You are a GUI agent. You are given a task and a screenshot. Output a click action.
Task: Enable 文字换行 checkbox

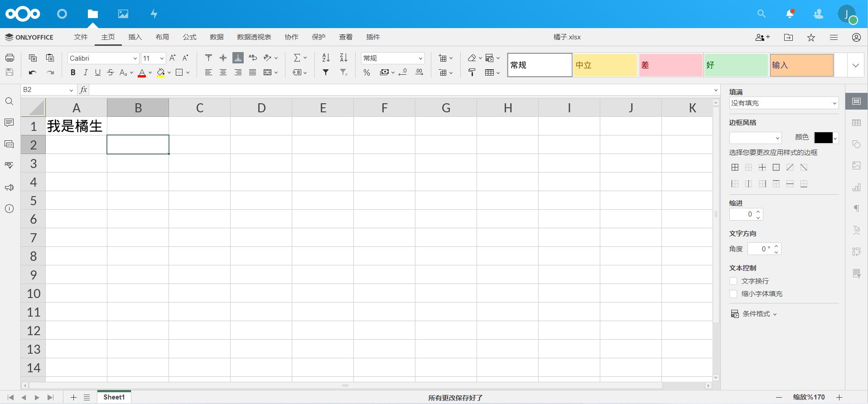733,281
